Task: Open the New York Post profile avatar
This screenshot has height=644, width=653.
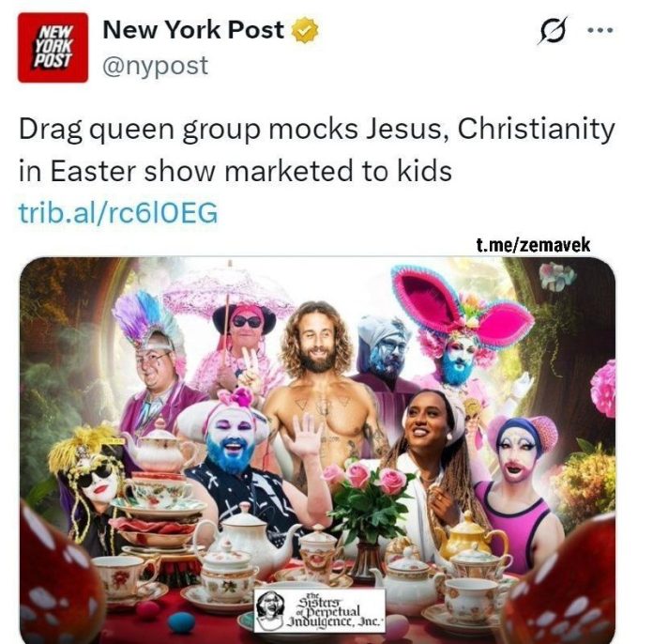Action: pos(53,48)
